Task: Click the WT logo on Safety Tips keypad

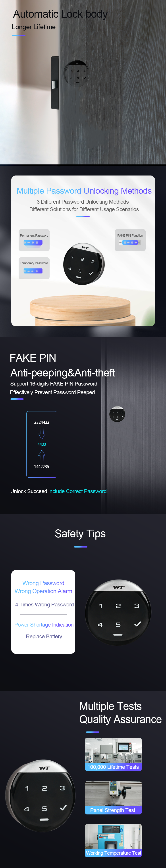Action: coord(118,587)
